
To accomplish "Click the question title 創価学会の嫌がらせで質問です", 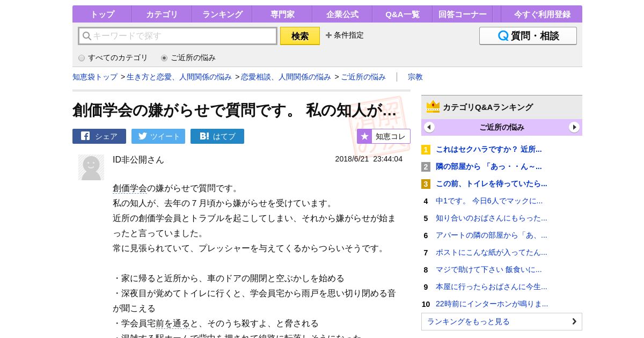I will point(235,111).
